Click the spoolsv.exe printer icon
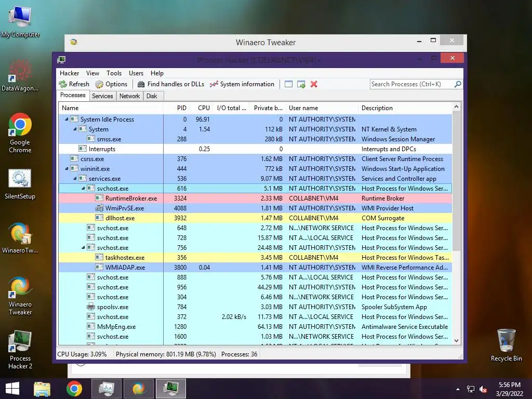532x399 pixels. point(90,307)
